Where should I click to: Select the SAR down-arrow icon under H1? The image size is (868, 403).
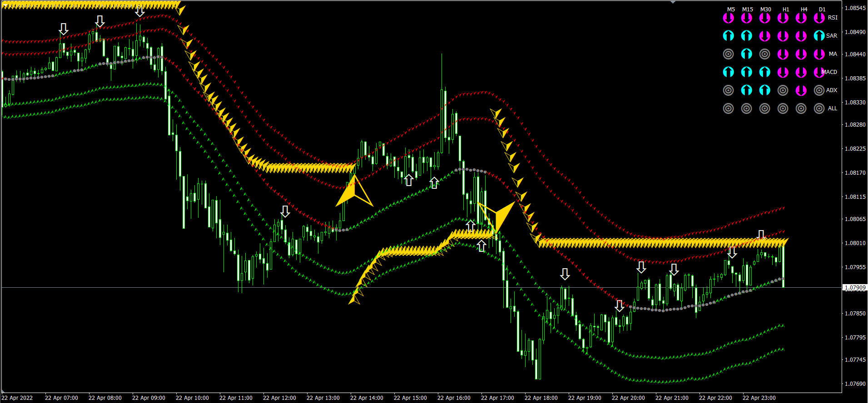(783, 36)
